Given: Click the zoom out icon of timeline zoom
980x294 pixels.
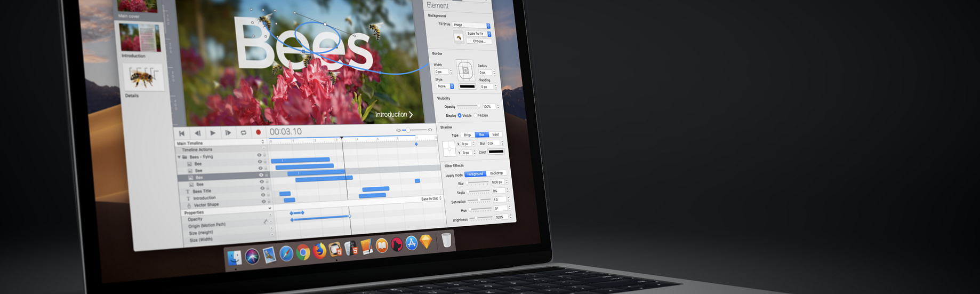Looking at the screenshot, I should tap(398, 130).
